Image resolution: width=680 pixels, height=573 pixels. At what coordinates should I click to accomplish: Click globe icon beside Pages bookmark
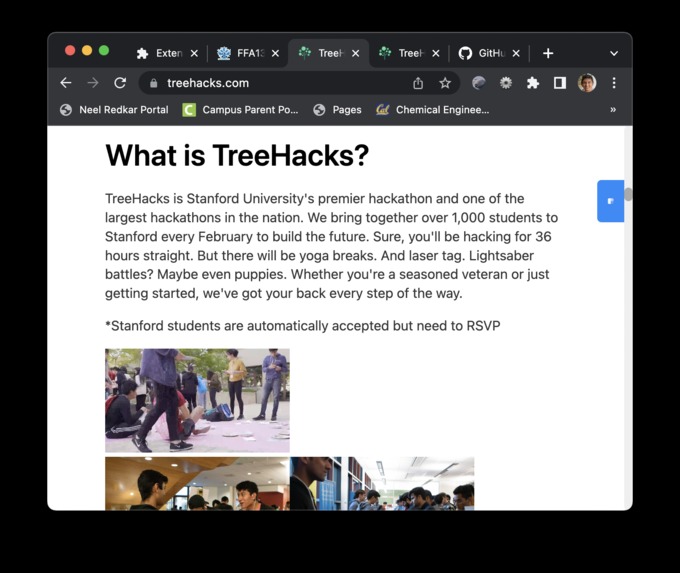[x=319, y=110]
